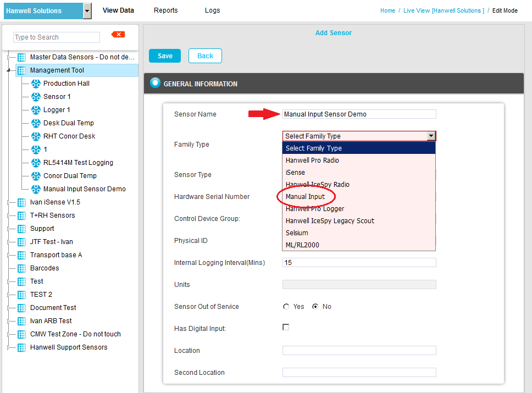Click the Master Data Sensors grid icon
The image size is (532, 393).
tap(22, 57)
